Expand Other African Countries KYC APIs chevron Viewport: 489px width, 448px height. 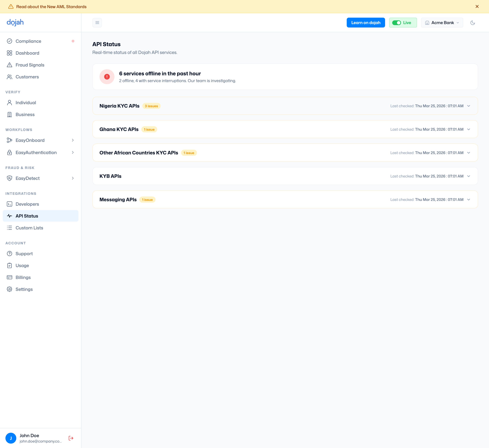tap(469, 153)
